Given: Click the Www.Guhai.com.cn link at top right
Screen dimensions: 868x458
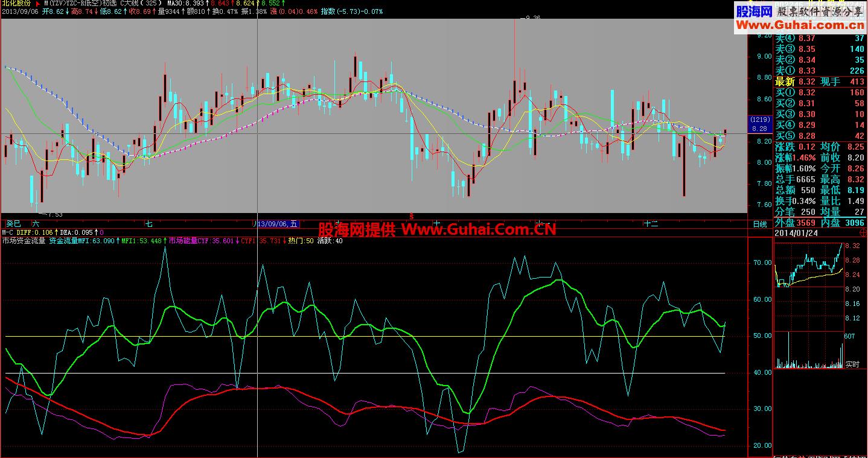Looking at the screenshot, I should tap(800, 26).
